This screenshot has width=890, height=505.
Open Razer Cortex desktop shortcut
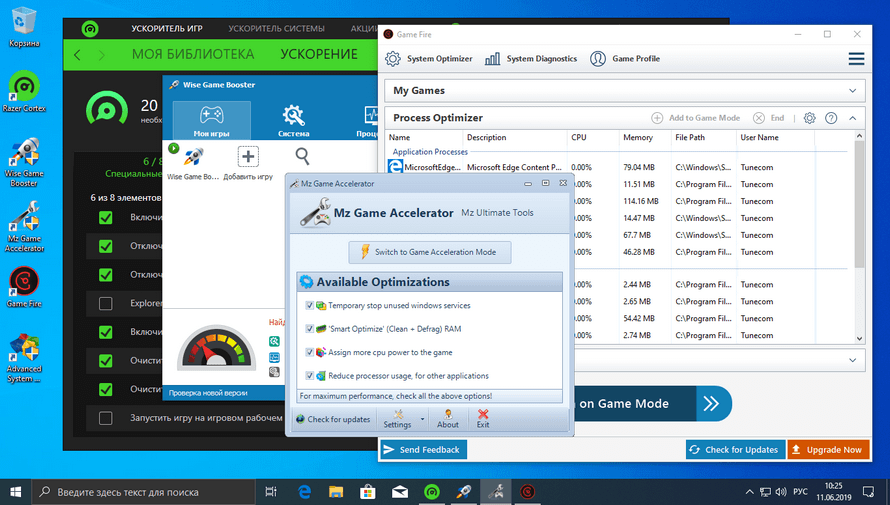point(24,91)
